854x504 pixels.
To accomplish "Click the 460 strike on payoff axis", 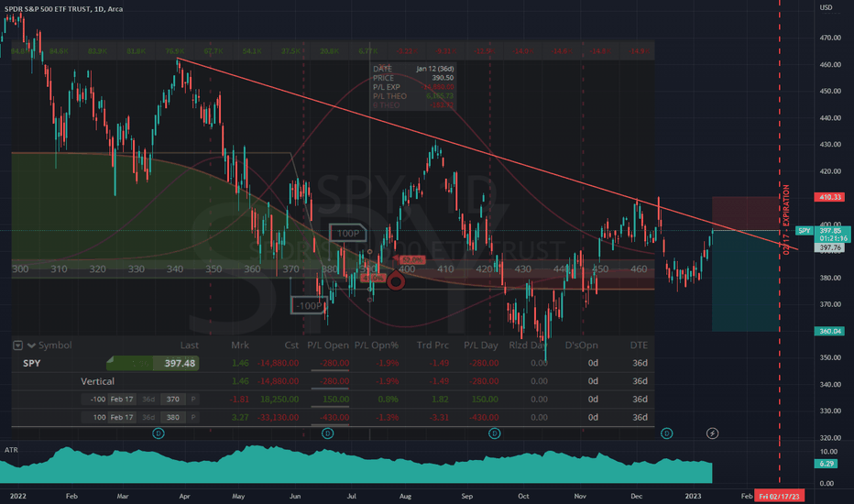I will (639, 269).
